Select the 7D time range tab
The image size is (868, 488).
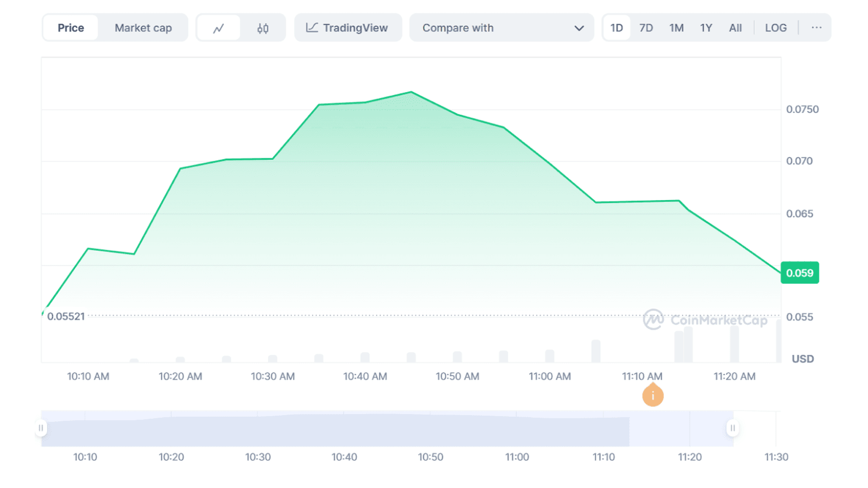646,28
